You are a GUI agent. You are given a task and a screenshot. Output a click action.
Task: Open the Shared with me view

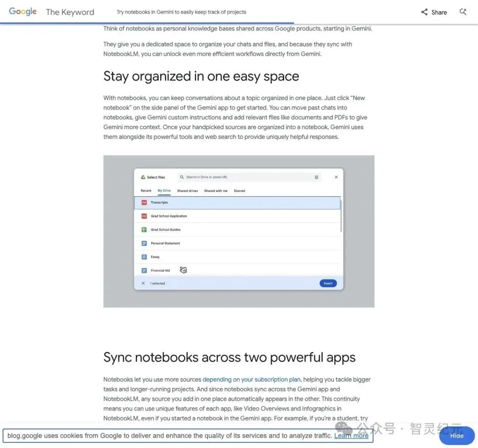click(216, 191)
